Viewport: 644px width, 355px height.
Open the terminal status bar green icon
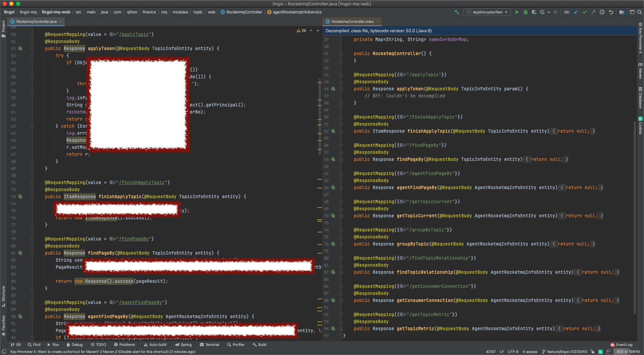[600, 352]
